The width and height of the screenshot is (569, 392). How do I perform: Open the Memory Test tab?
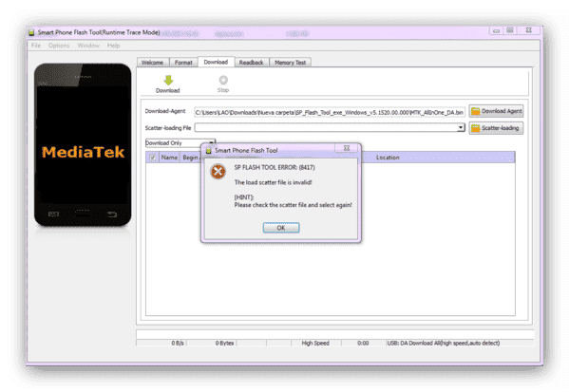click(290, 63)
